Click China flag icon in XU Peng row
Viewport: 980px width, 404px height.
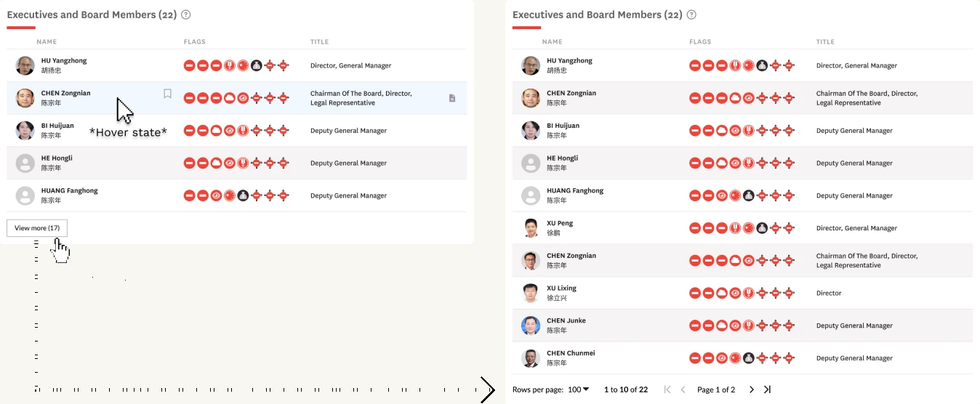point(749,228)
